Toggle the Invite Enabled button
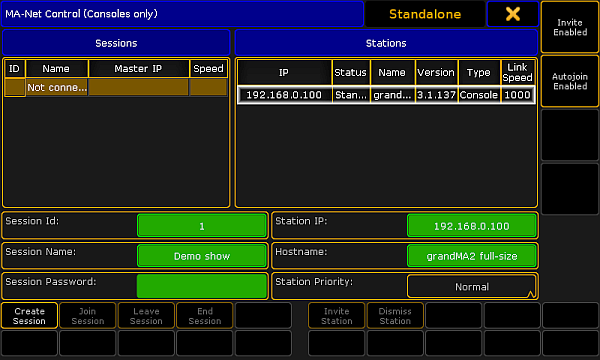This screenshot has width=600, height=360. 570,27
